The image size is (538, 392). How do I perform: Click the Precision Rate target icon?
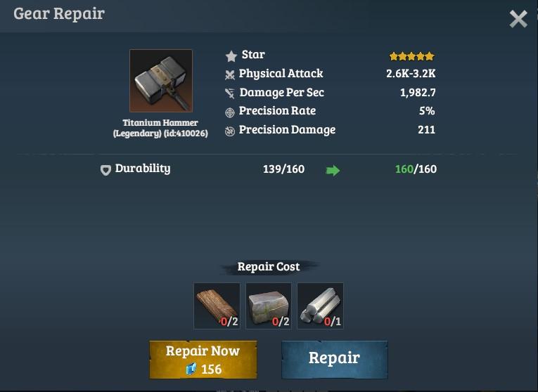click(229, 112)
